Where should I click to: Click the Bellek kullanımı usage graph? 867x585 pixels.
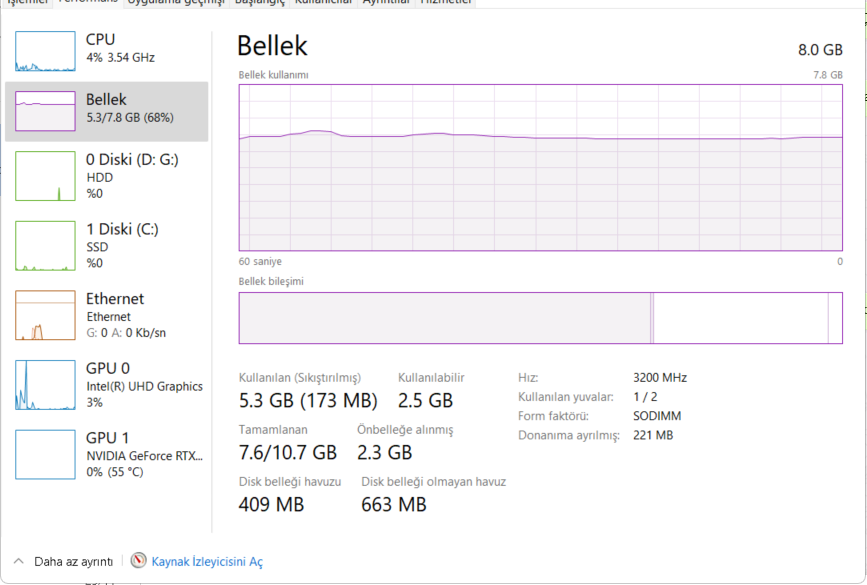pos(540,168)
